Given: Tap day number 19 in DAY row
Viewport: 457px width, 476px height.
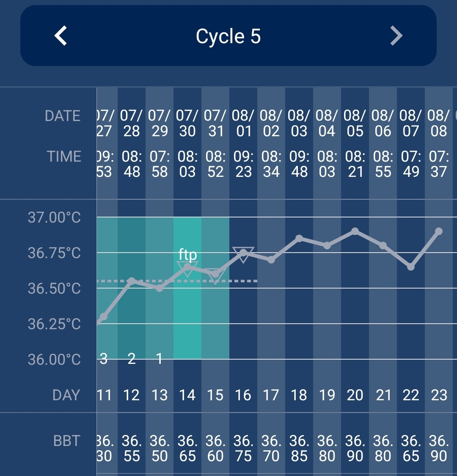Looking at the screenshot, I should point(327,395).
